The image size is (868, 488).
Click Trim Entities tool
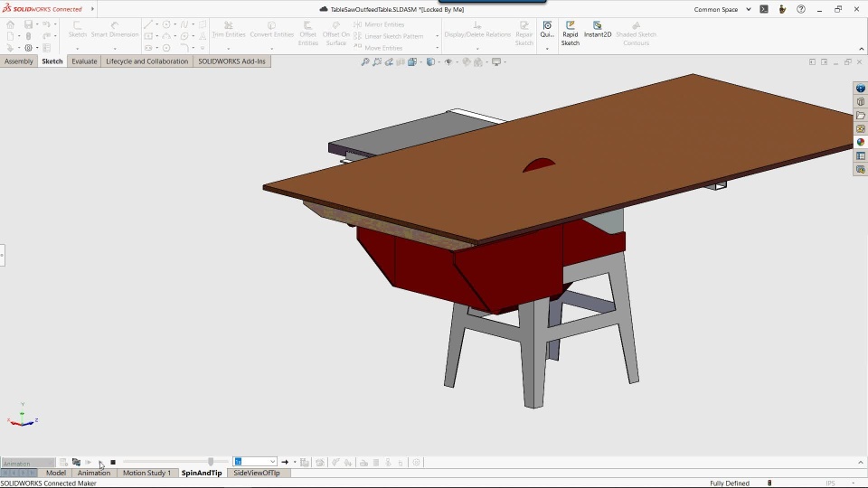click(229, 29)
